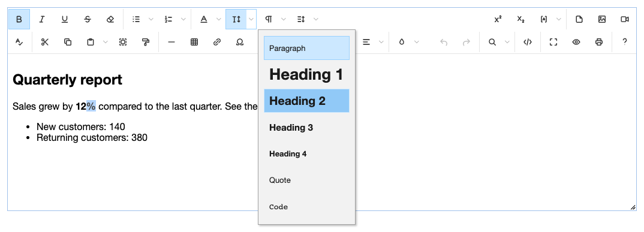This screenshot has height=232, width=644.
Task: Insert special character omega icon
Action: (240, 42)
